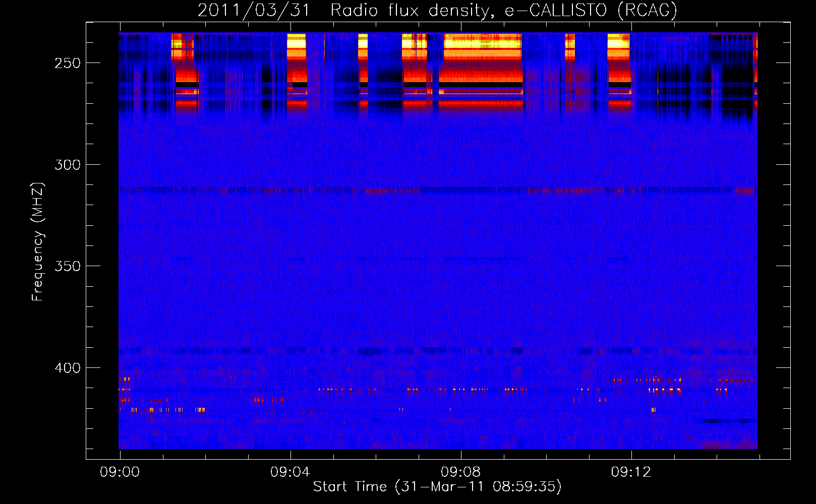Click the plot title '2011/03/31 Radio flux density'
The height and width of the screenshot is (504, 816).
coord(437,11)
